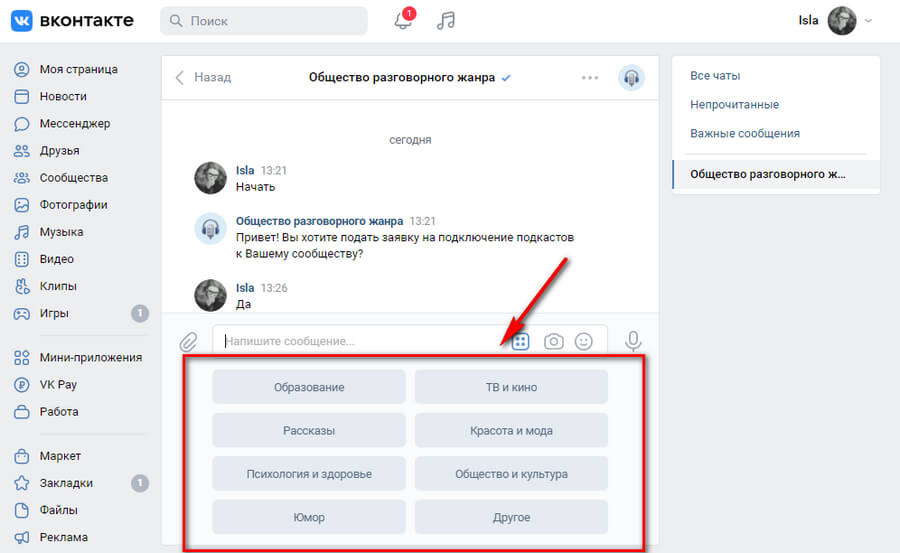
Task: Click the Друзья sidebar icon
Action: pos(21,150)
